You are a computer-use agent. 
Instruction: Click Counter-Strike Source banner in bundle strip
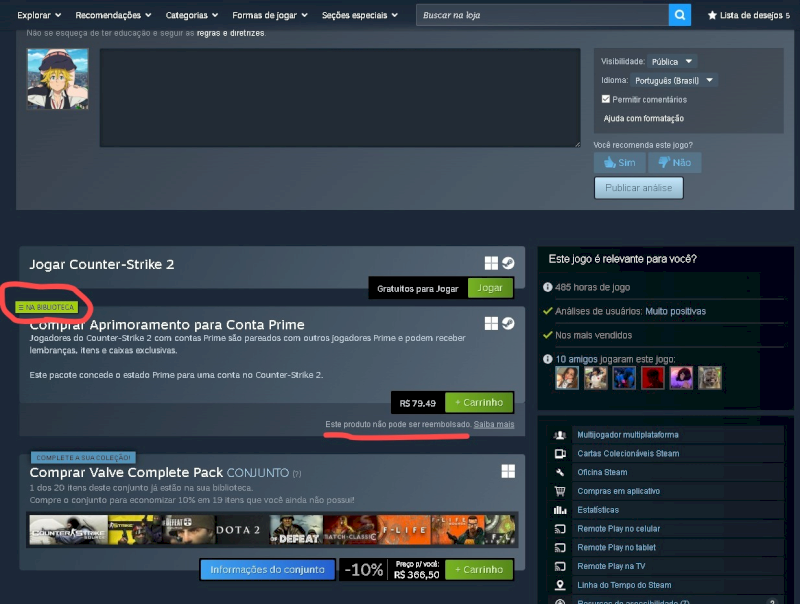tap(68, 530)
